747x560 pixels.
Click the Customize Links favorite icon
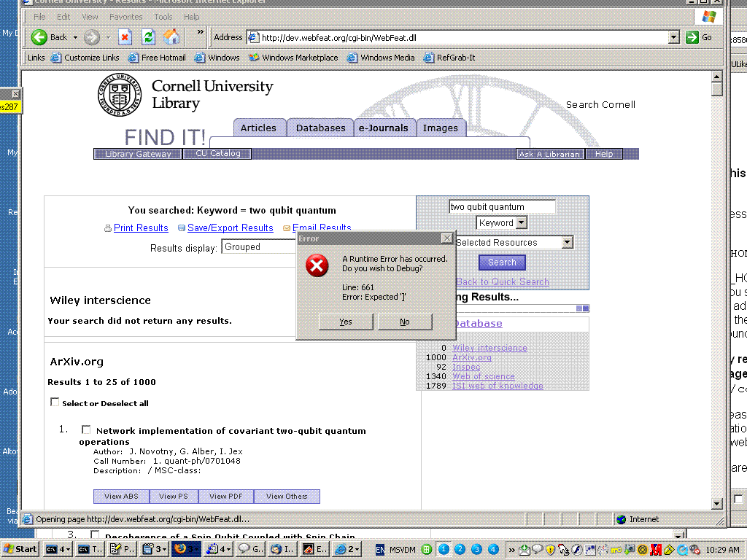pos(56,58)
